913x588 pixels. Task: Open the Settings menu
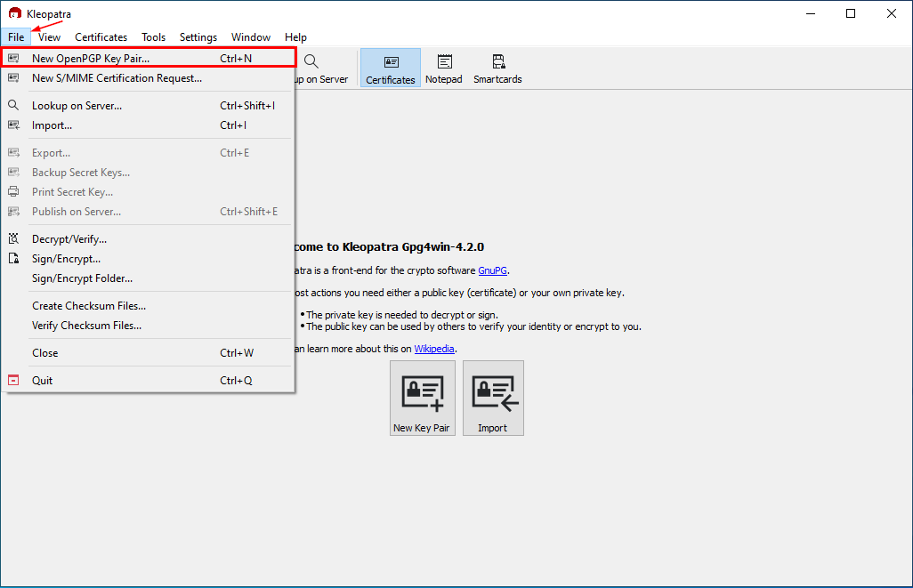pyautogui.click(x=198, y=37)
